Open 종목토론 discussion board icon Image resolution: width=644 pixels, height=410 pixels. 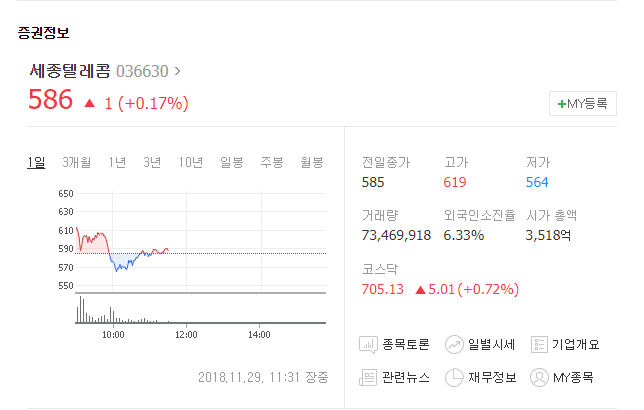(x=368, y=345)
